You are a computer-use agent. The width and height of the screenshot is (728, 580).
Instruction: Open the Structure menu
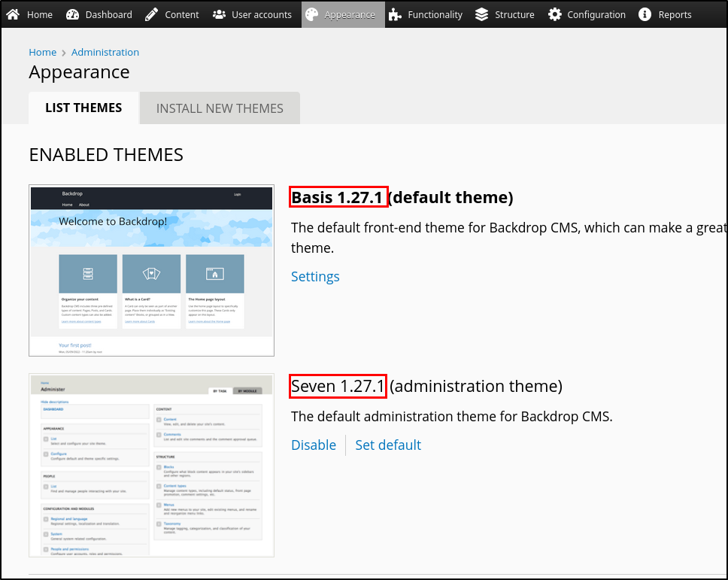(514, 15)
